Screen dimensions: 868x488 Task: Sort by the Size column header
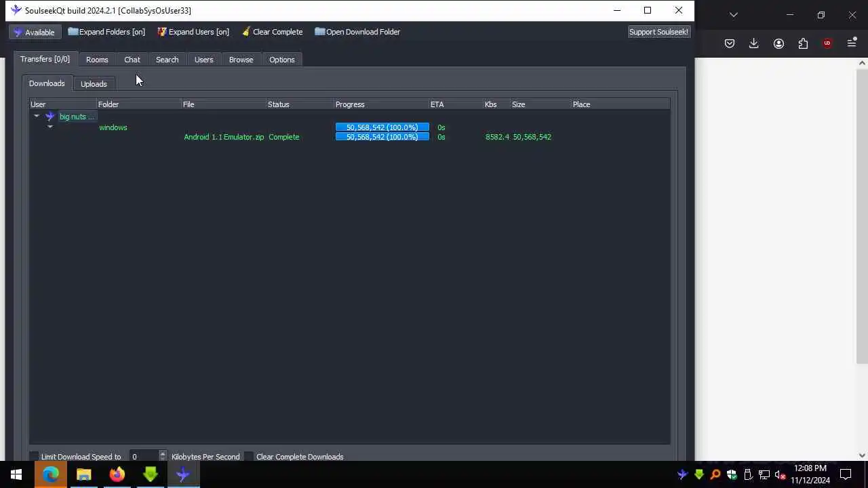541,104
